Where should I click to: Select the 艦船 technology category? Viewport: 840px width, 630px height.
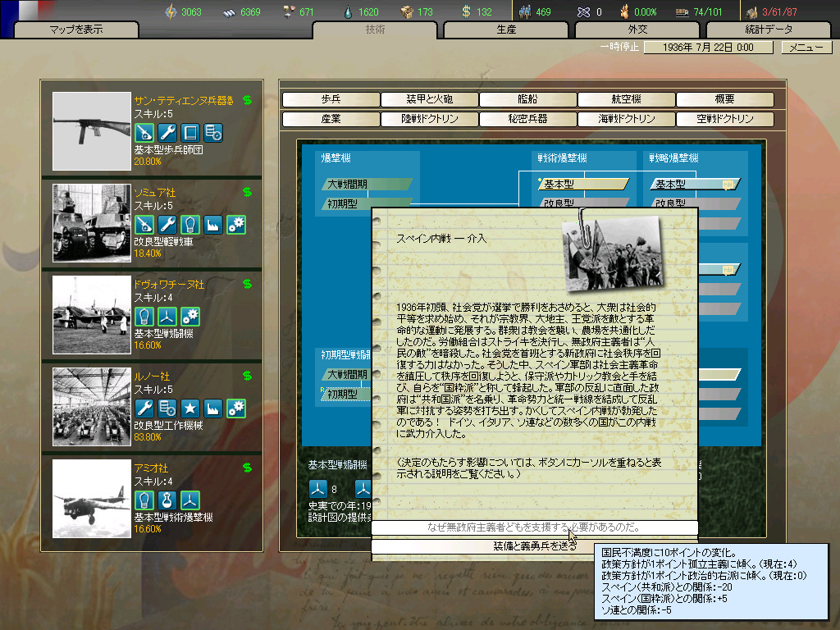(527, 99)
